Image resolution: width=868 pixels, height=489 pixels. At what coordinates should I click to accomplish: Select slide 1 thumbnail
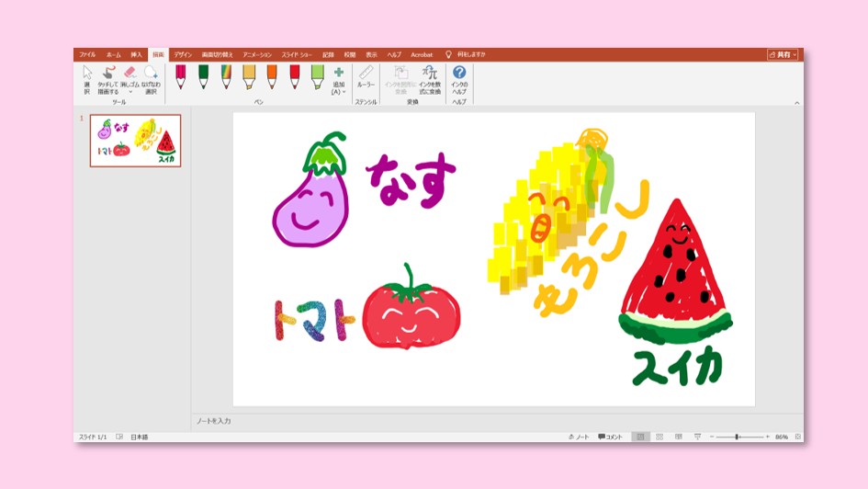[x=136, y=141]
